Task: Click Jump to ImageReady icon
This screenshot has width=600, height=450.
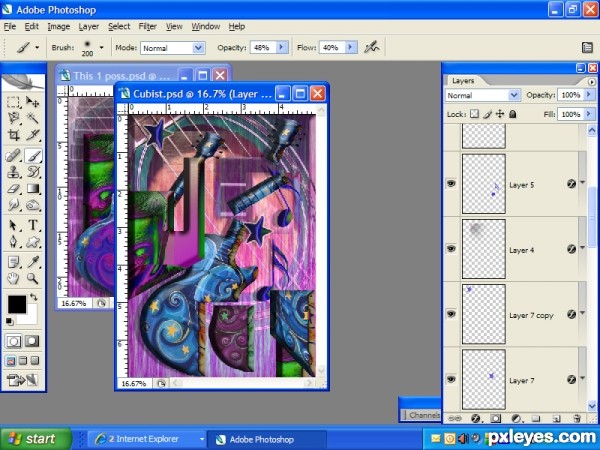Action: [23, 380]
